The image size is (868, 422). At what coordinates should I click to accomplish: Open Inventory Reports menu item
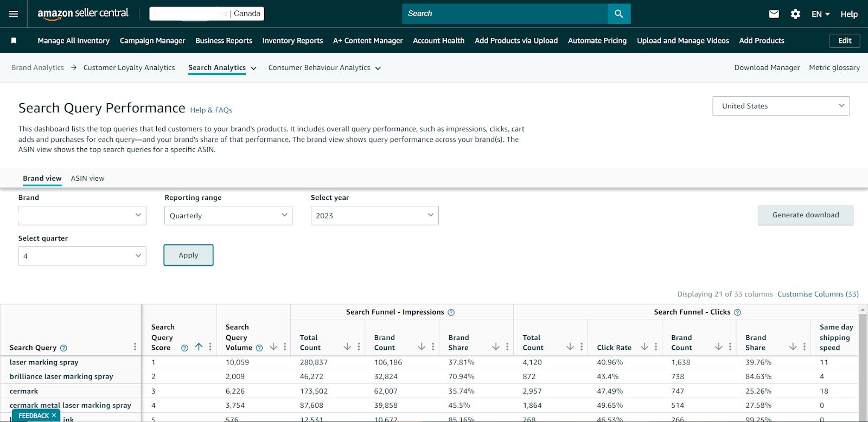tap(292, 41)
